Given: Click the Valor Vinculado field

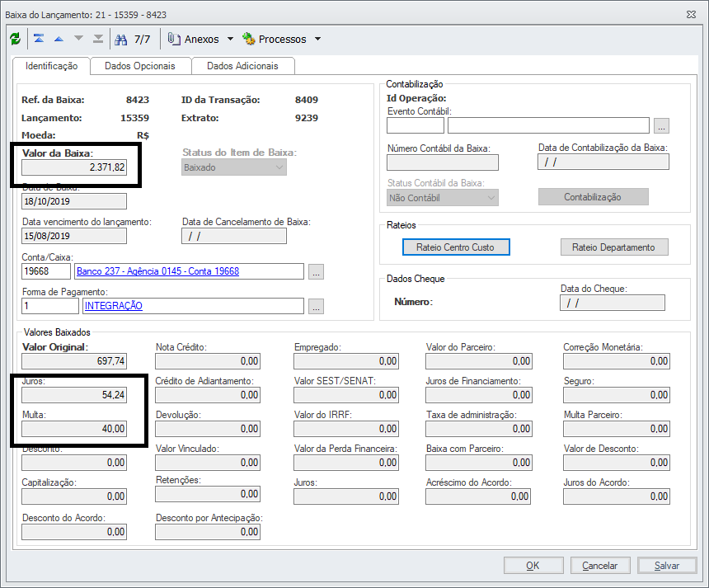Looking at the screenshot, I should (x=208, y=463).
